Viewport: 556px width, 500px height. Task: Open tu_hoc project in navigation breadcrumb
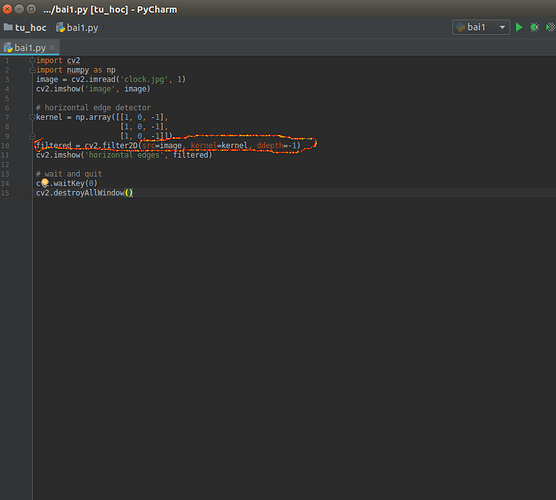pyautogui.click(x=30, y=28)
